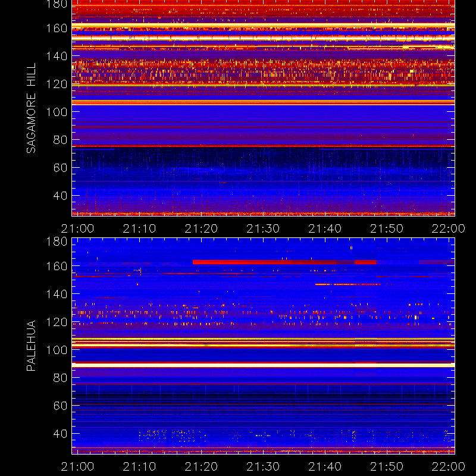Viewport: 476px width, 476px height.
Task: Click the 100 tick label on Palehua axis
Action: (x=57, y=350)
